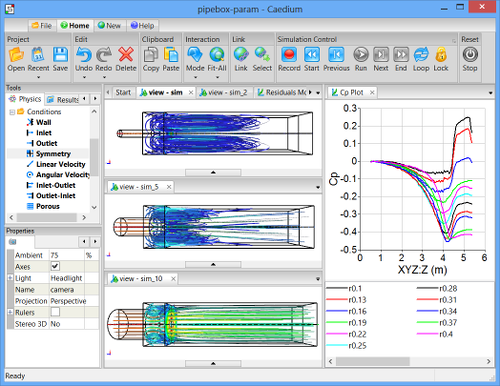Close the Cp Plot tab
The height and width of the screenshot is (386, 500).
[372, 93]
